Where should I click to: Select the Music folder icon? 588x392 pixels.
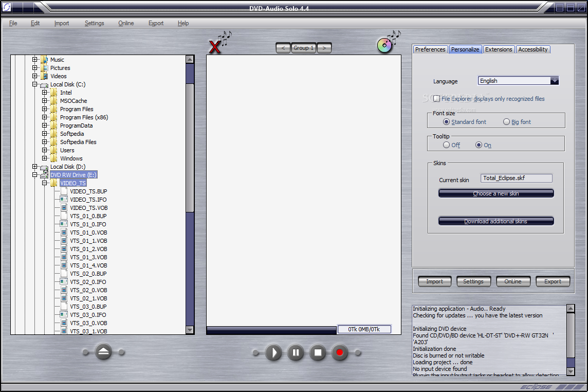[44, 60]
